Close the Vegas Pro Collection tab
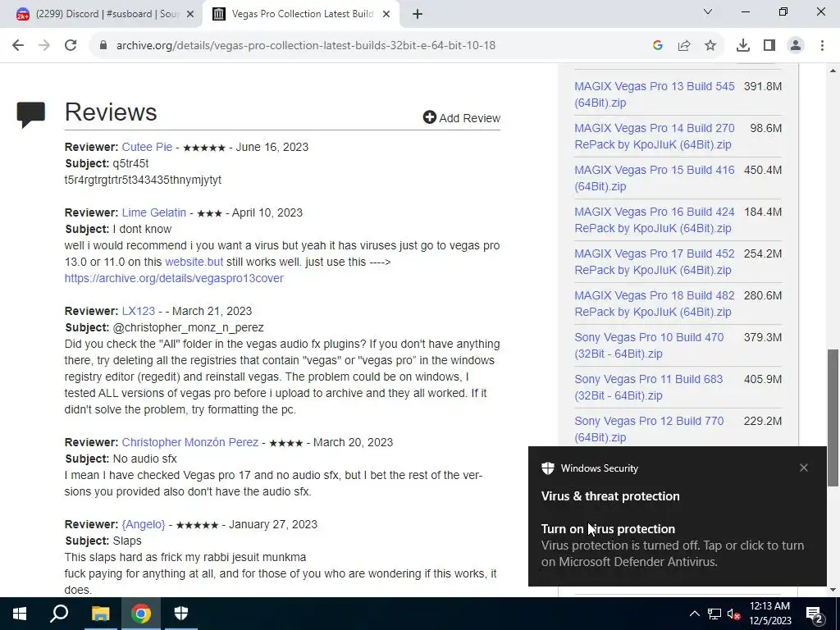This screenshot has width=840, height=630. pos(386,15)
